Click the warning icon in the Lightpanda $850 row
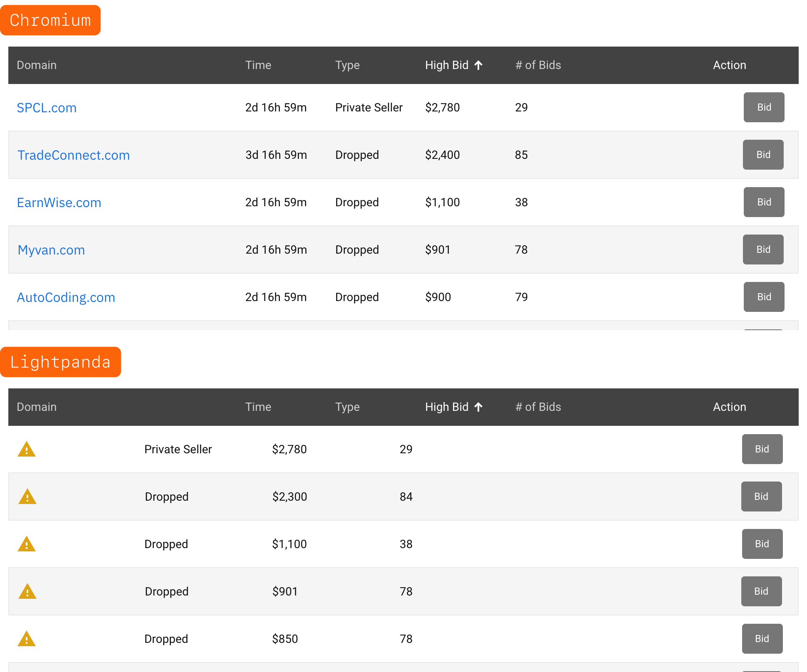This screenshot has width=807, height=672. point(27,639)
